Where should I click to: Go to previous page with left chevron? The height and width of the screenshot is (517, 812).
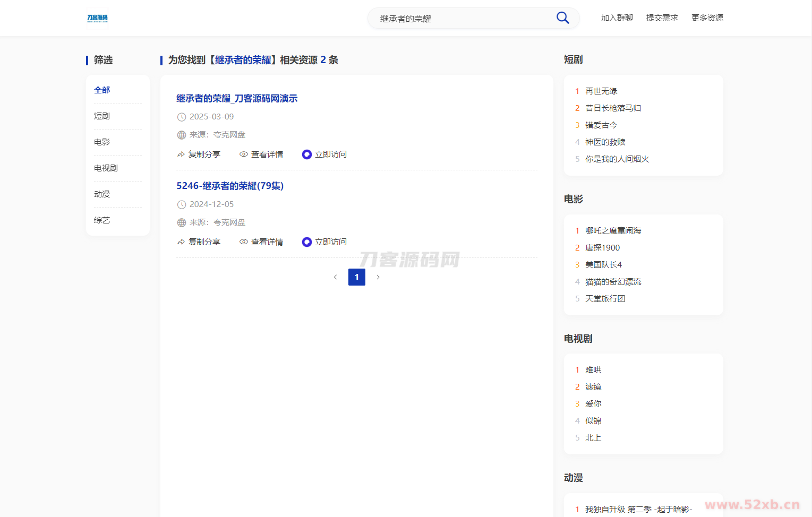(x=335, y=277)
